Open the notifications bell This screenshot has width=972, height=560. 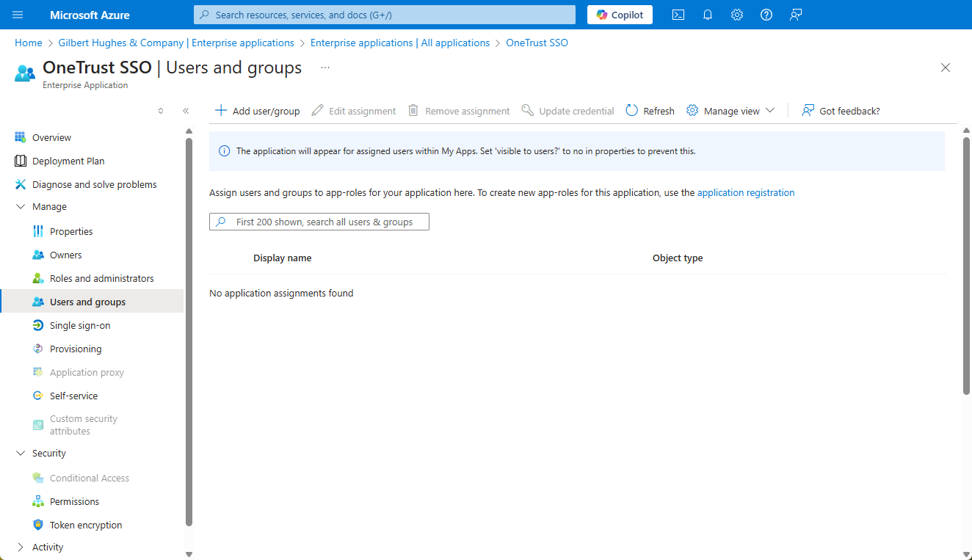pos(708,15)
